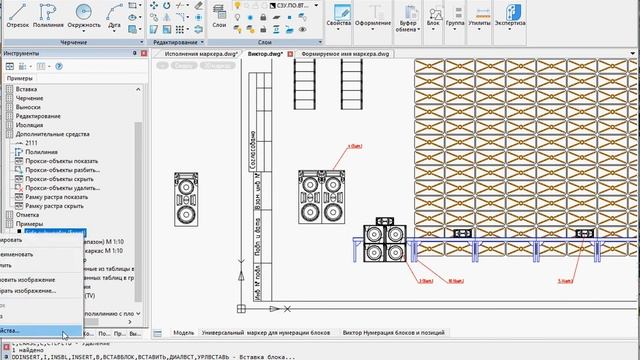Toggle layer visibility eye icon
The height and width of the screenshot is (360, 640).
coord(302,29)
